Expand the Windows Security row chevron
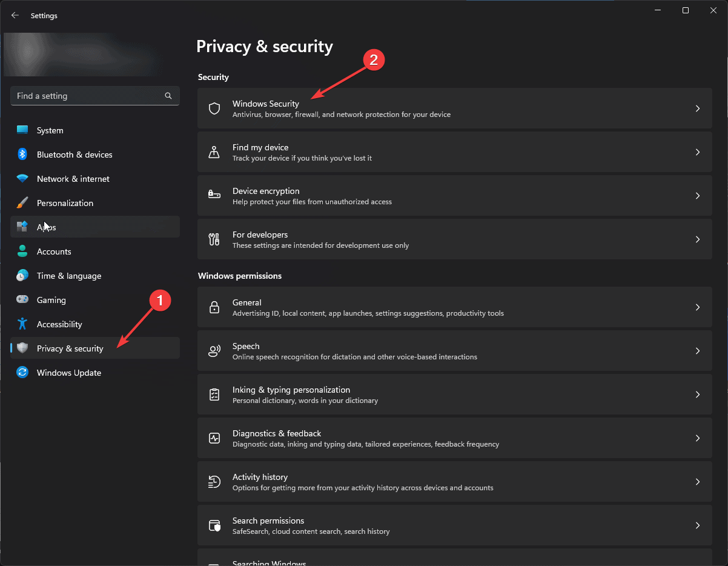Viewport: 728px width, 566px height. [x=697, y=108]
